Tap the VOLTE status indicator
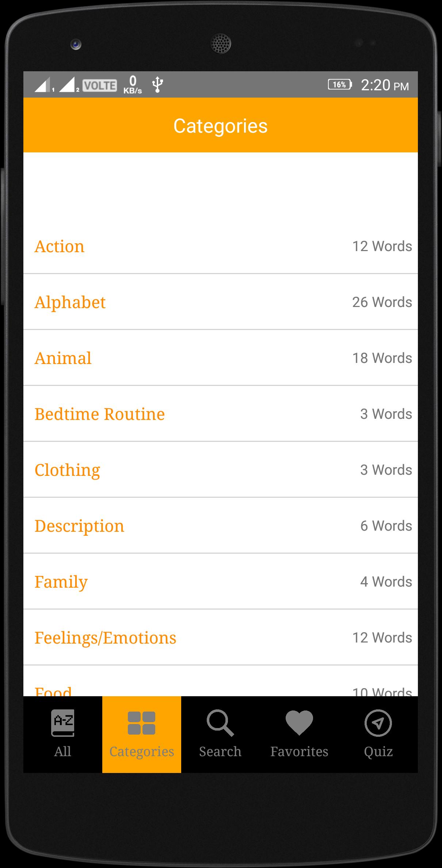 pyautogui.click(x=99, y=86)
